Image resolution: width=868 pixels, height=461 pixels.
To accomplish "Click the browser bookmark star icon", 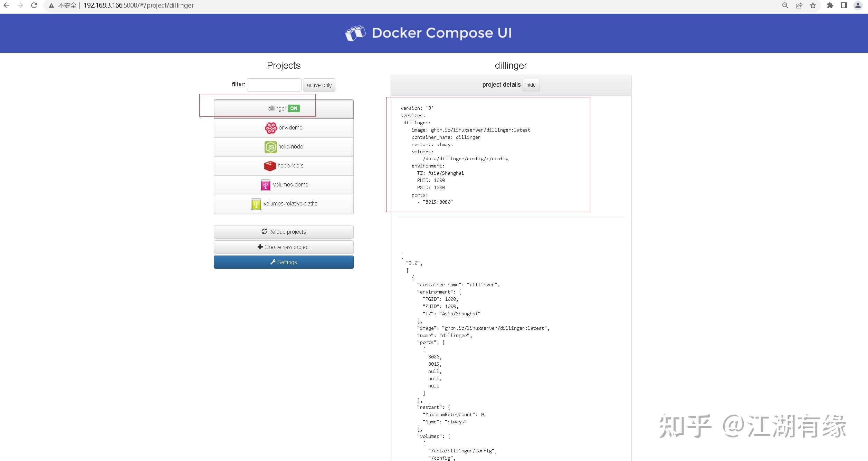I will [x=813, y=5].
